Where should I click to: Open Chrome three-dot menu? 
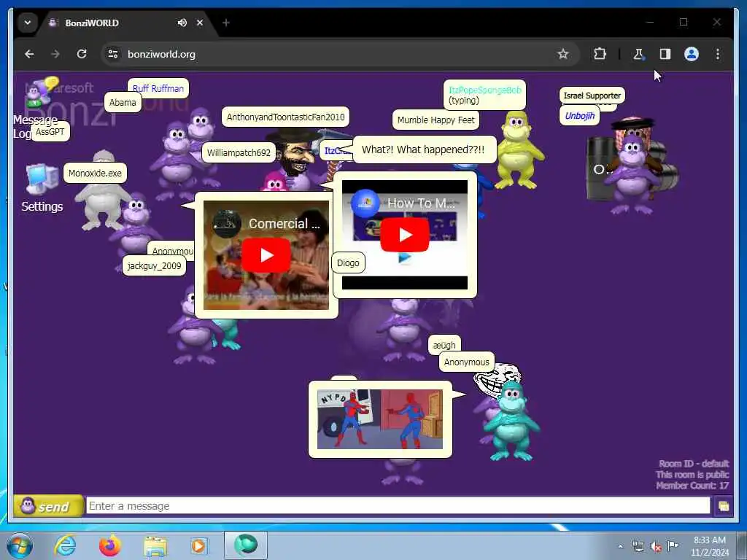click(718, 54)
